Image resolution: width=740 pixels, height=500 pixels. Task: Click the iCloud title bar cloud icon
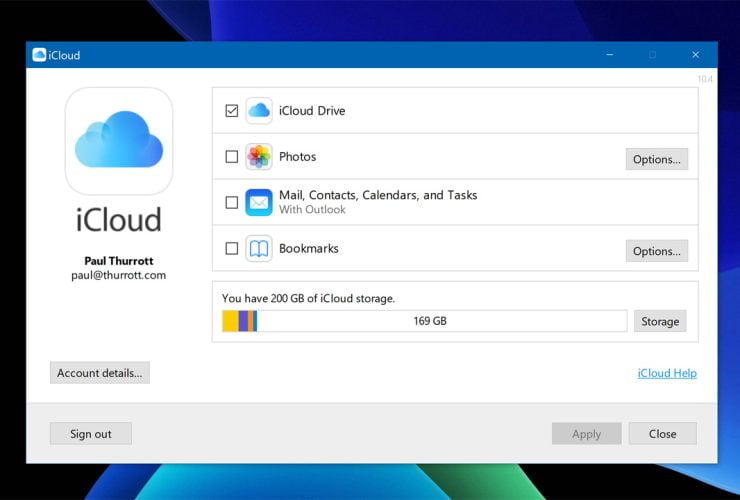click(x=39, y=55)
